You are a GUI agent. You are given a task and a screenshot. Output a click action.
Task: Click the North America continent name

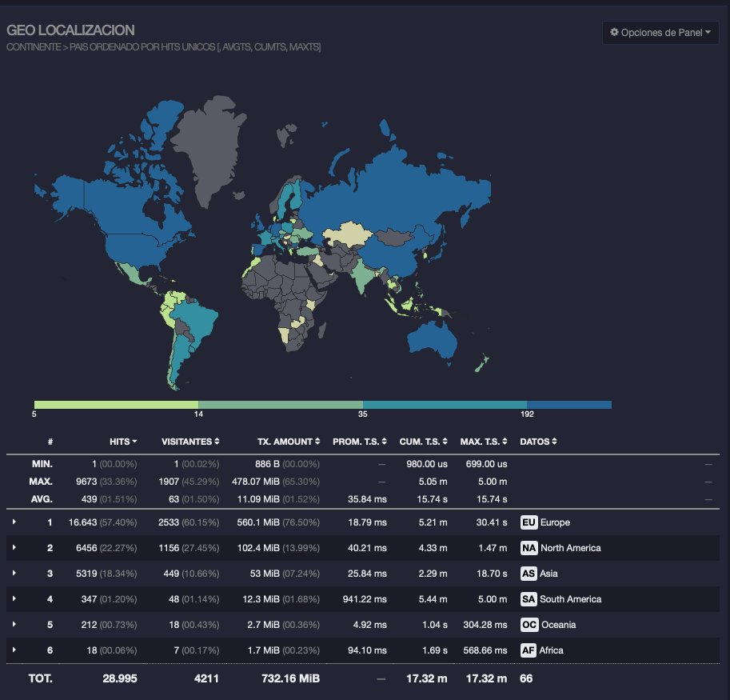click(x=571, y=548)
